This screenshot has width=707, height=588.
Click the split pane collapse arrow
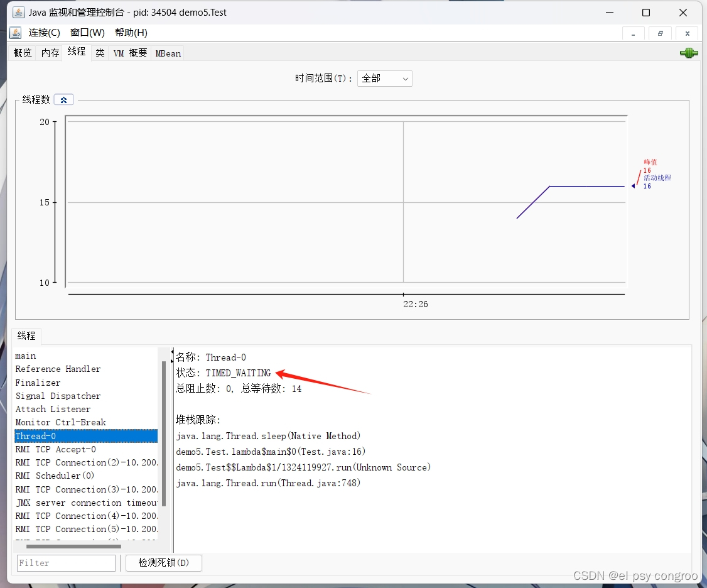(x=172, y=352)
